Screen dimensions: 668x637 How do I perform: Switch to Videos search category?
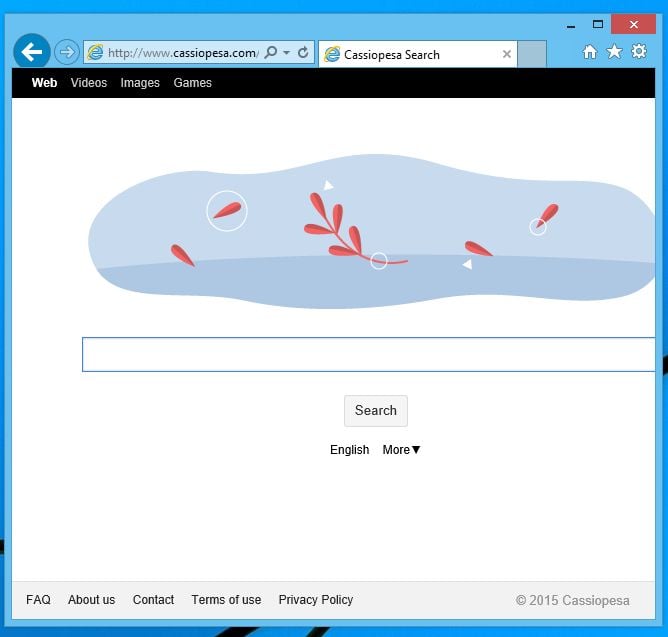[x=89, y=83]
